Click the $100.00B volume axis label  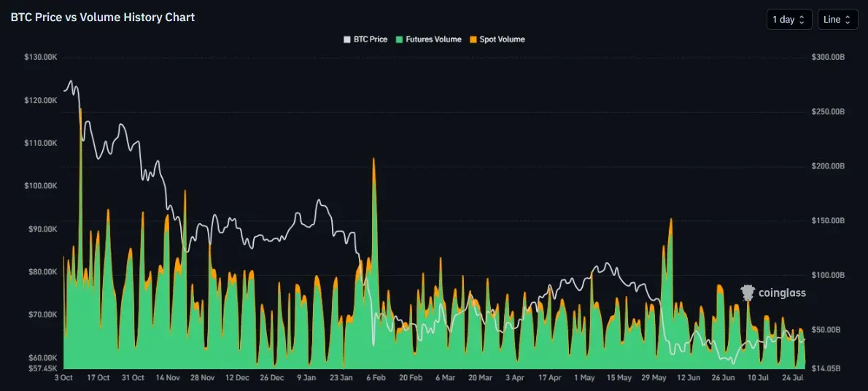pos(828,275)
